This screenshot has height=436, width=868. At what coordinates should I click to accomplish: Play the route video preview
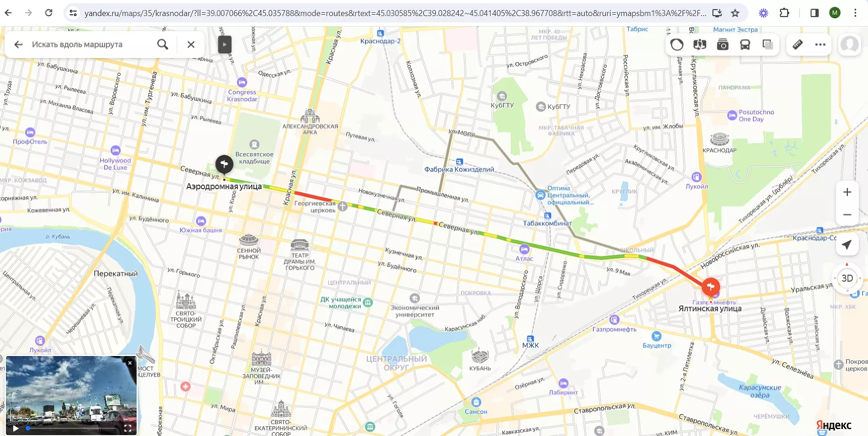pyautogui.click(x=16, y=428)
